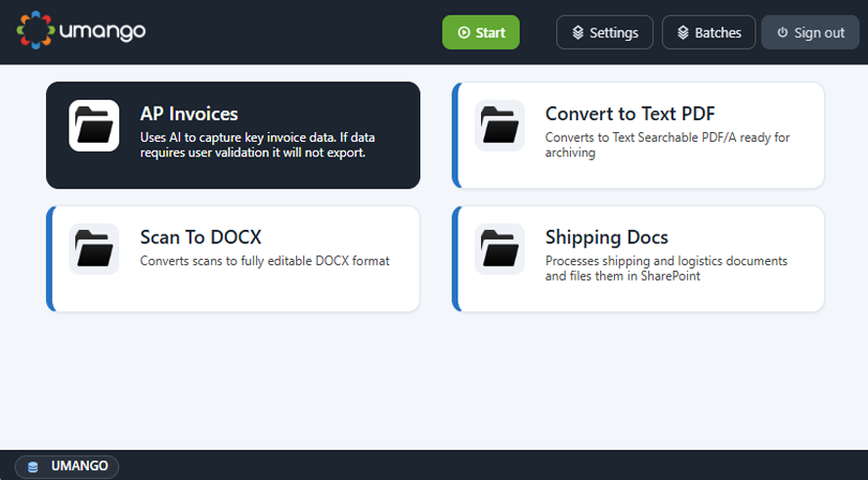Click the Shipping Docs title
868x480 pixels.
click(x=607, y=237)
